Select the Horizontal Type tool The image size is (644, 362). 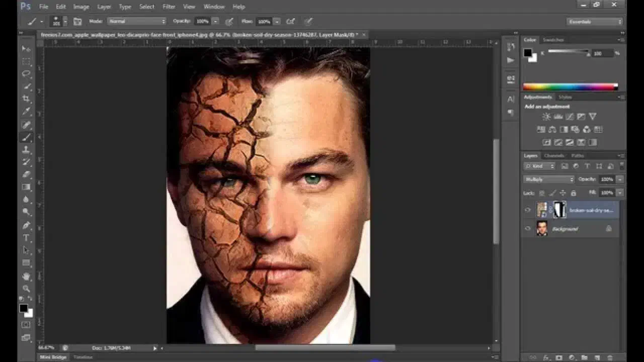[26, 238]
